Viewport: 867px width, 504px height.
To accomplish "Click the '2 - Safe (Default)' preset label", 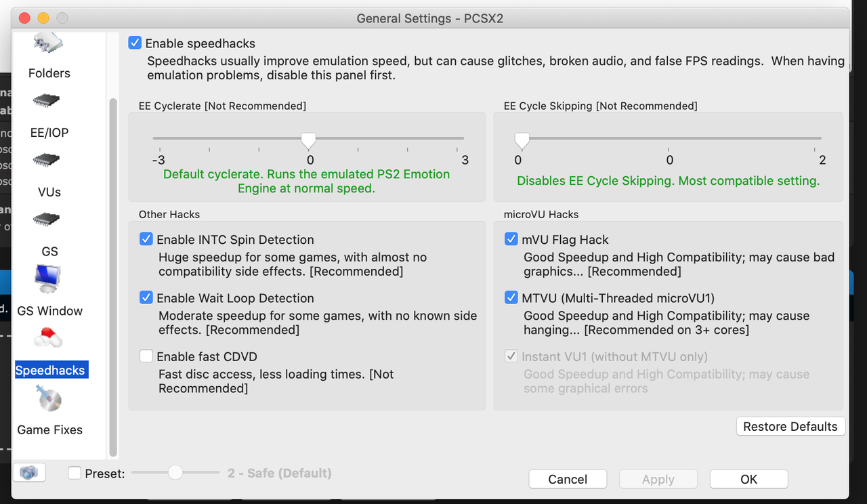I will [x=280, y=473].
